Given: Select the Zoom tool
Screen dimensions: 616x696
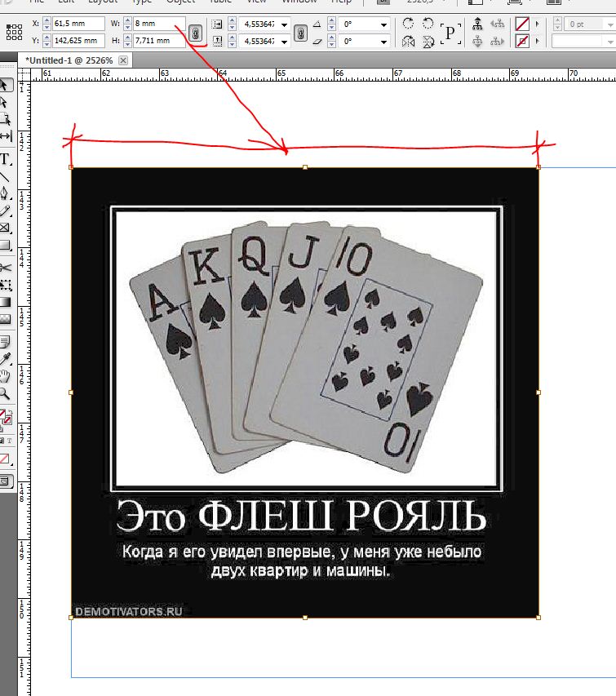Looking at the screenshot, I should tap(4, 394).
